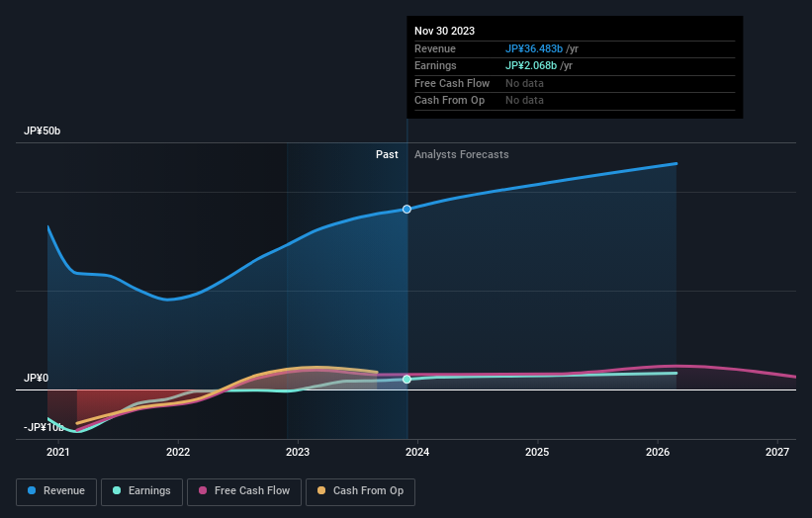Click the Past section label
The width and height of the screenshot is (812, 518).
tap(387, 154)
